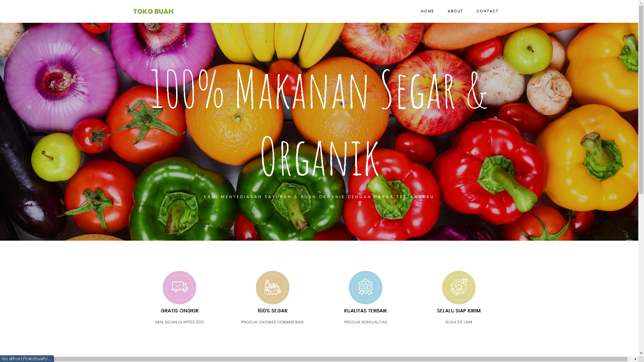Open the CONTACT navigation link
644x362 pixels.
[x=487, y=11]
